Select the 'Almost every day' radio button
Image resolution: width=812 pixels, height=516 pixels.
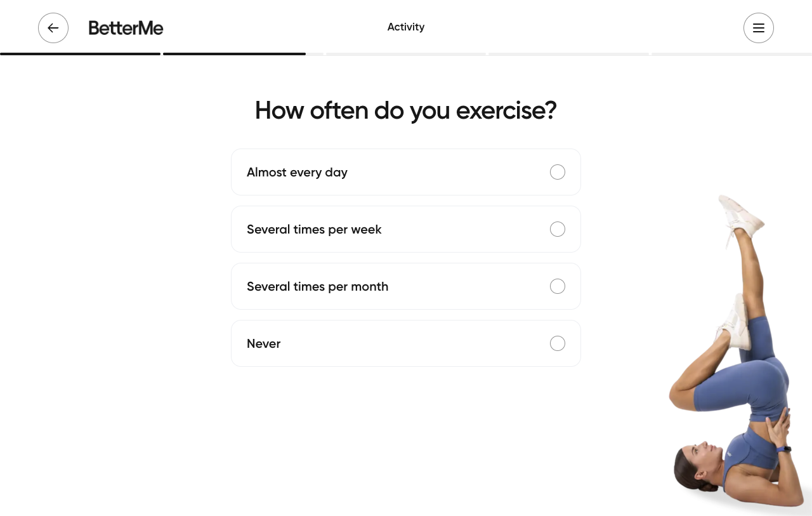(558, 172)
